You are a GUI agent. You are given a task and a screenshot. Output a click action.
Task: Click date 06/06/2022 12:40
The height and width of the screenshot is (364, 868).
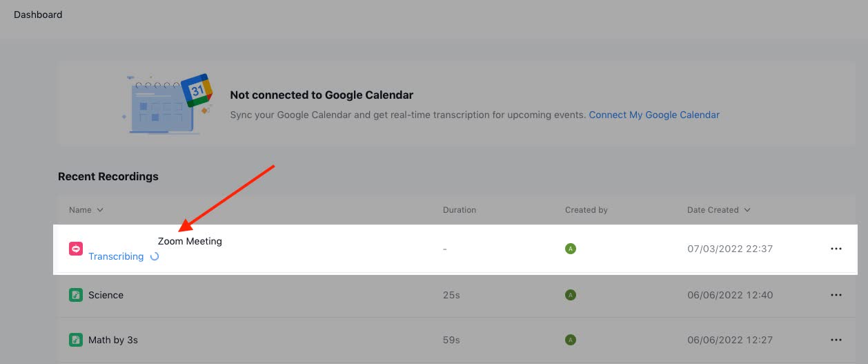pos(730,295)
